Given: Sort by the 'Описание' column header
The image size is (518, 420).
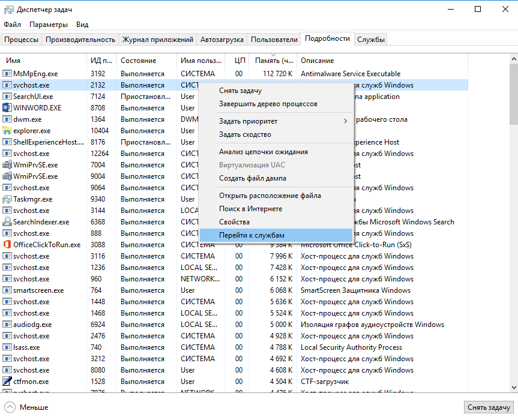Looking at the screenshot, I should tap(382, 61).
